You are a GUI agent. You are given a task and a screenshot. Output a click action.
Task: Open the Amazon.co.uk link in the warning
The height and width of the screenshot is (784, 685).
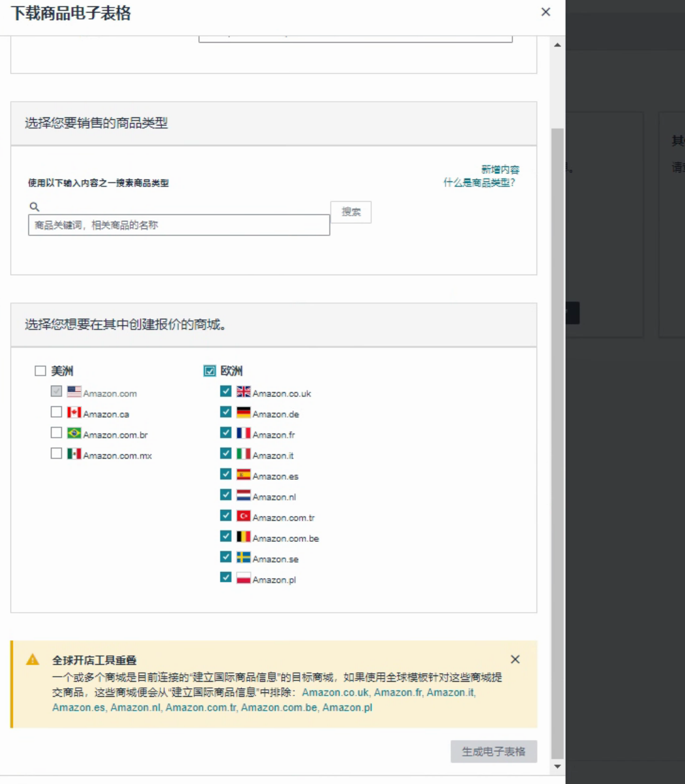[336, 692]
